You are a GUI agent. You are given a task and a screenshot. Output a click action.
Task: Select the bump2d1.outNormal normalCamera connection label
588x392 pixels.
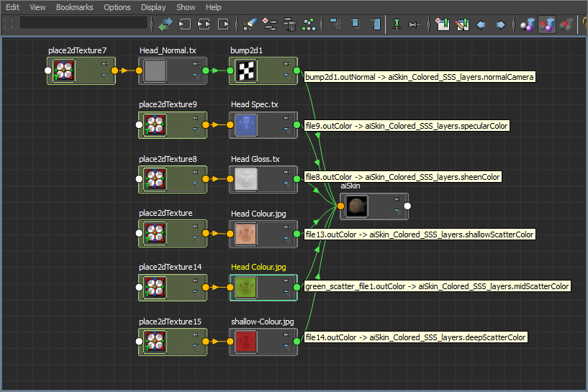[420, 76]
